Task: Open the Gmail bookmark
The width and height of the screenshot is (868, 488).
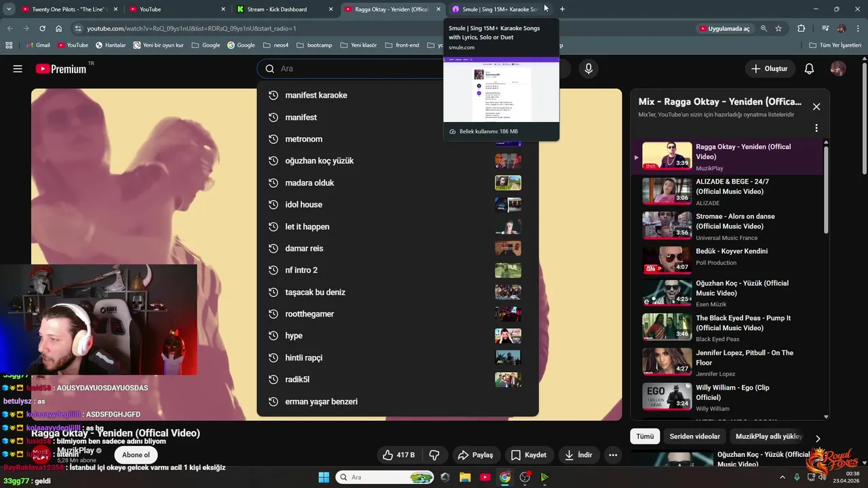Action: (x=37, y=45)
